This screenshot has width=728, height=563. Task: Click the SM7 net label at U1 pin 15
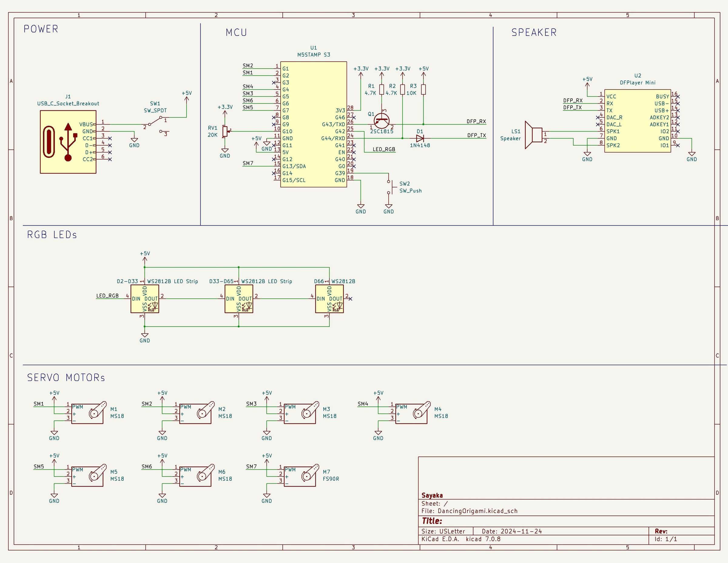(x=248, y=163)
